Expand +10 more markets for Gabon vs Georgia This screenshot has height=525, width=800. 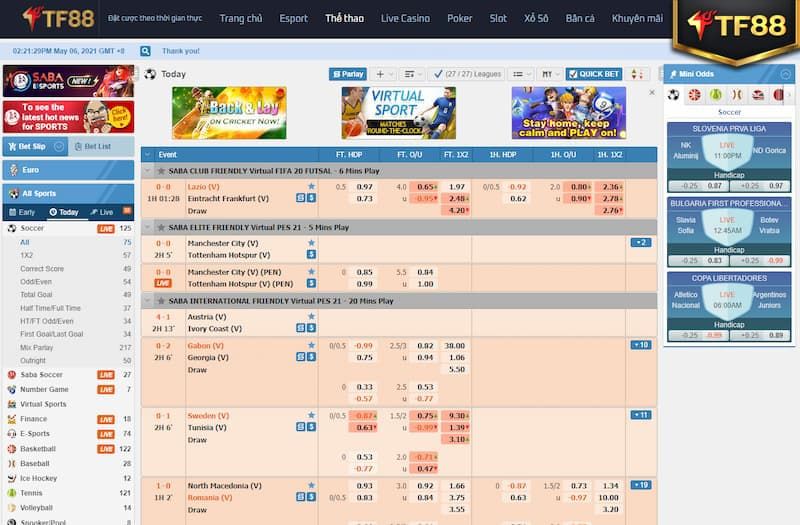(x=641, y=345)
